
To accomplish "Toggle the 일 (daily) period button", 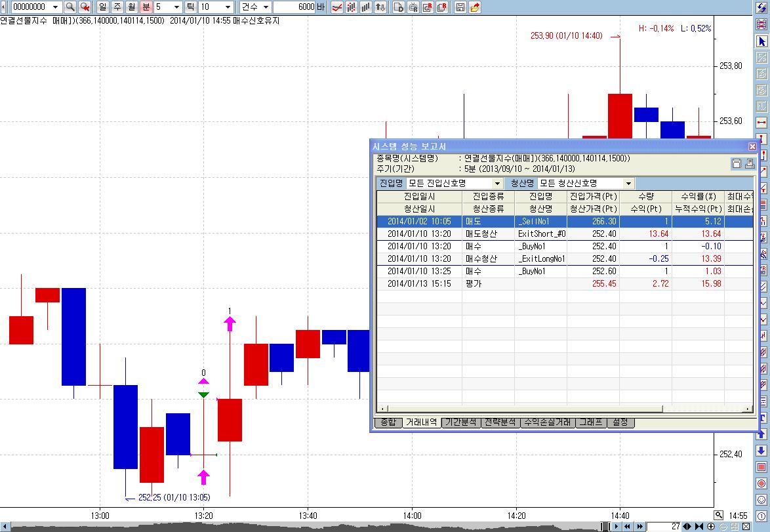I will point(103,7).
